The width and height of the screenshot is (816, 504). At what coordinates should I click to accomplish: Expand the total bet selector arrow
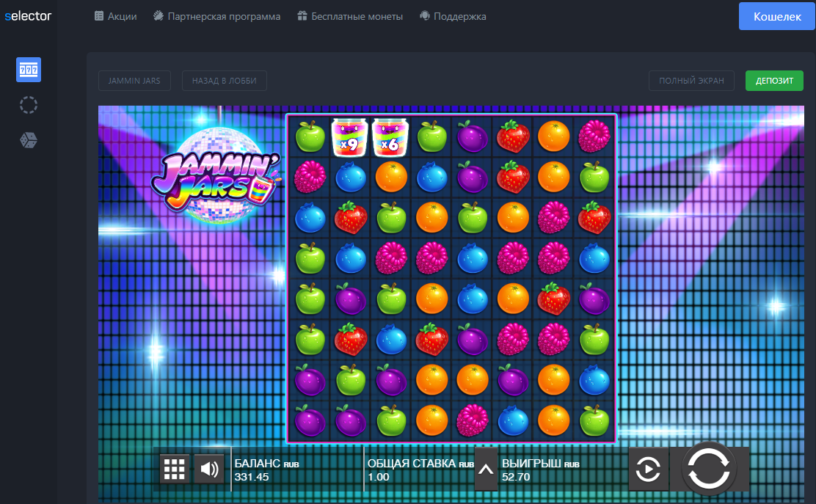click(x=486, y=469)
